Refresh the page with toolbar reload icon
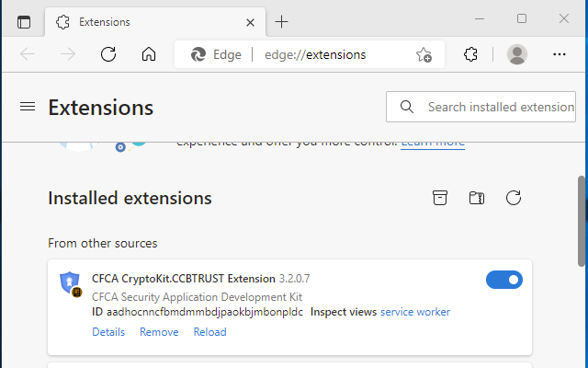 pyautogui.click(x=108, y=54)
